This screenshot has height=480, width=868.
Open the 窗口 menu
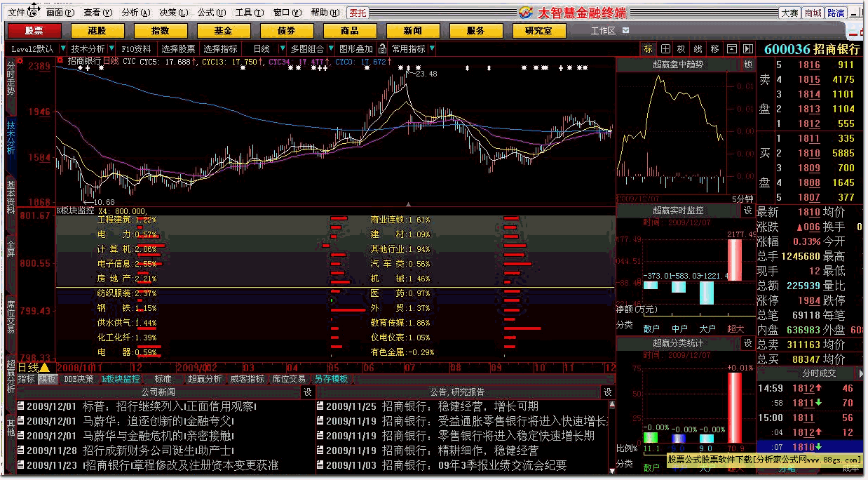pyautogui.click(x=287, y=13)
